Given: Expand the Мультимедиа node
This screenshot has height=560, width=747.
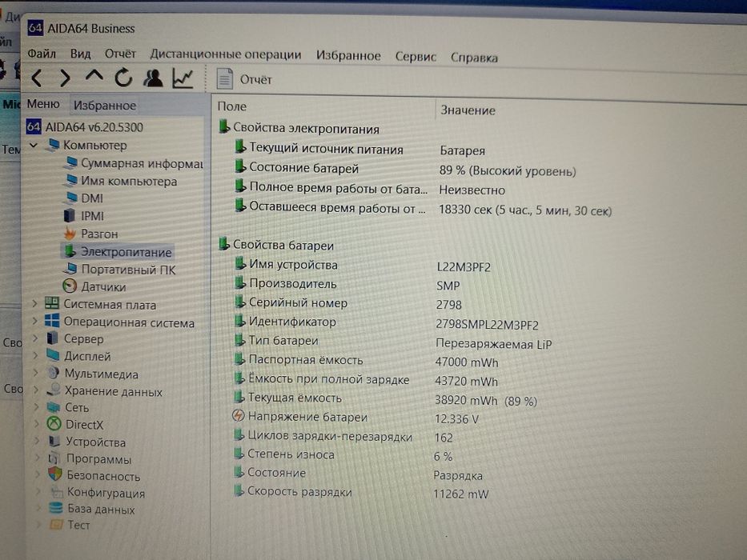Looking at the screenshot, I should (36, 374).
